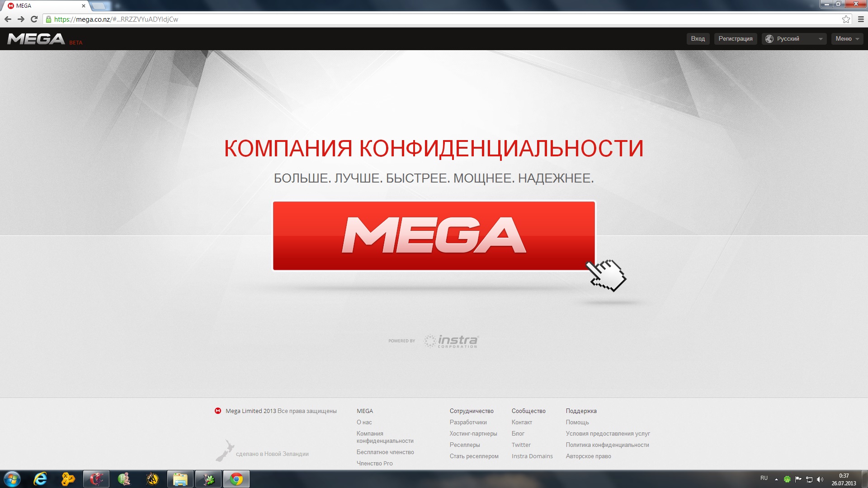Select the MEGA browser tab
868x488 pixels.
(45, 6)
